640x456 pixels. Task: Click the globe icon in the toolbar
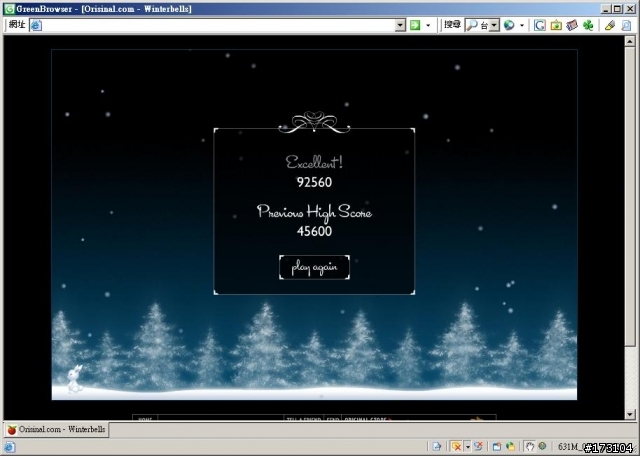[x=509, y=25]
